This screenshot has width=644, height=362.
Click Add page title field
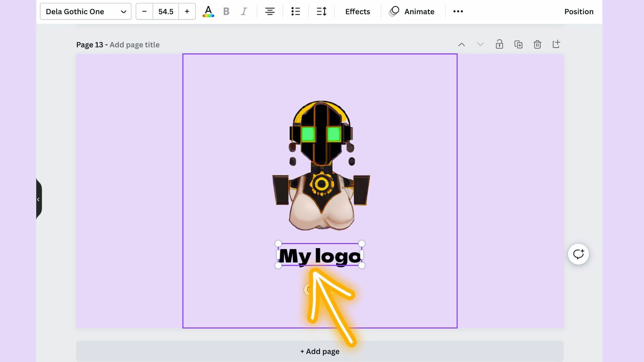point(135,45)
